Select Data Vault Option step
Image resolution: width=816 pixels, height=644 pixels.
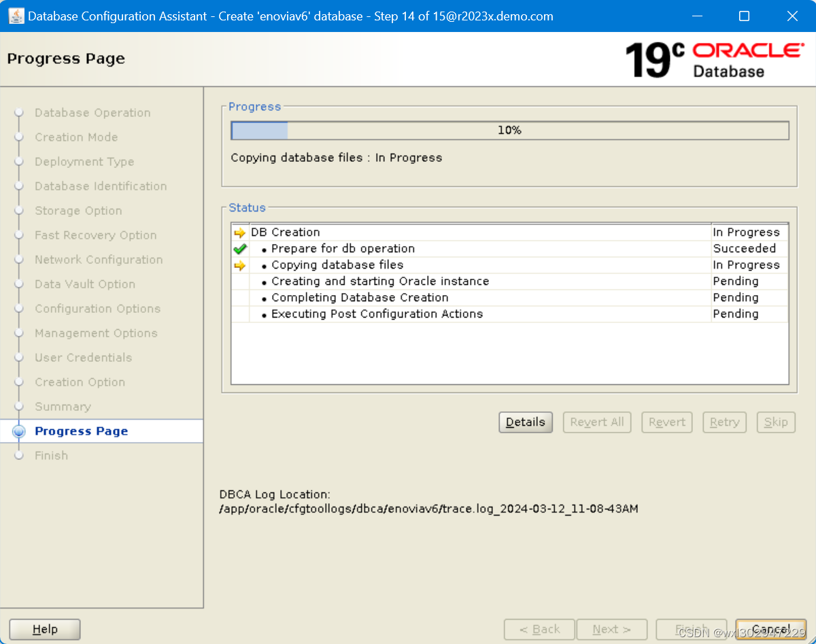[85, 284]
